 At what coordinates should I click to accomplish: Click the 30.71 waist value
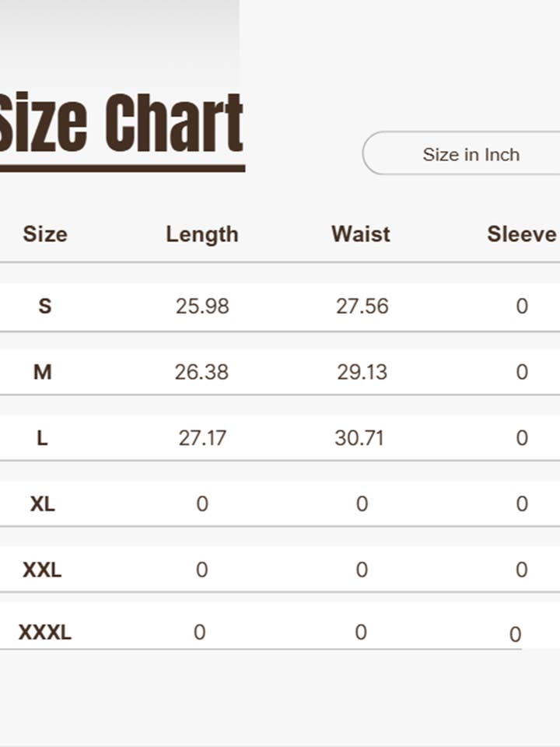point(359,438)
